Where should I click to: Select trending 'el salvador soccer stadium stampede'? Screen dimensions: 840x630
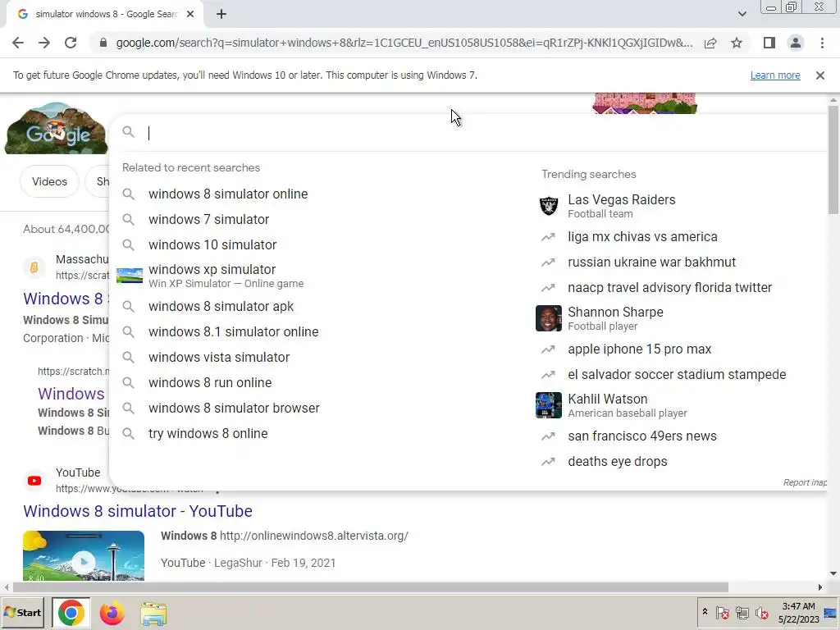(677, 374)
